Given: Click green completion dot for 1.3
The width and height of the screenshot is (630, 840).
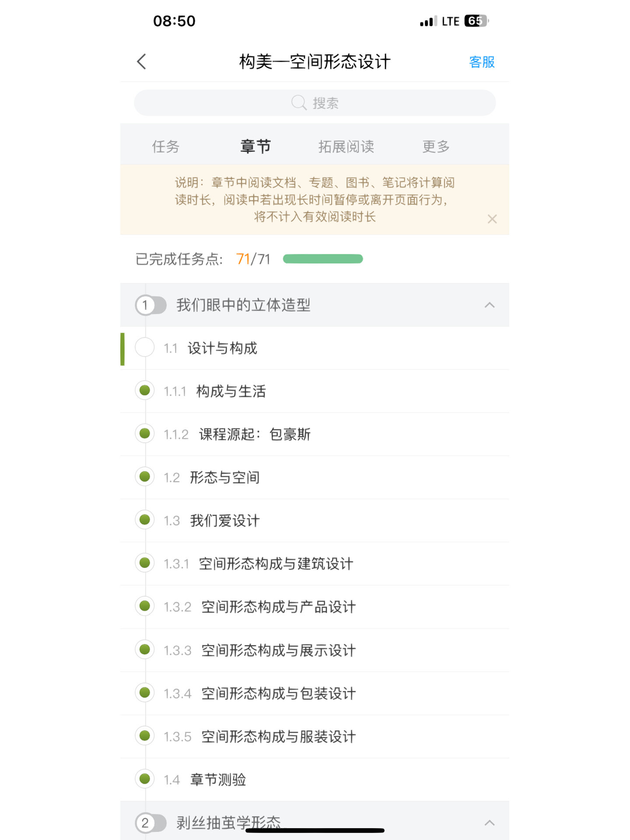Looking at the screenshot, I should [x=145, y=519].
